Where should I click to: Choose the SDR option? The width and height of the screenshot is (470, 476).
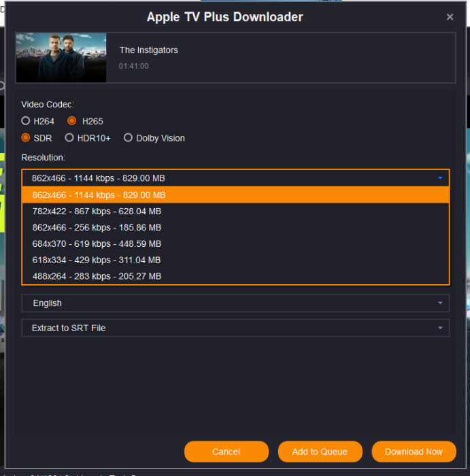[26, 138]
